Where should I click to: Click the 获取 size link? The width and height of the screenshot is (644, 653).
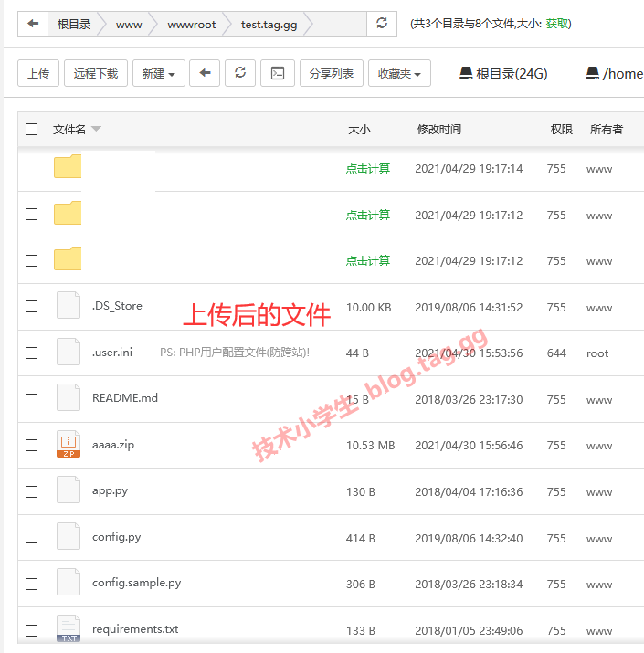(556, 24)
